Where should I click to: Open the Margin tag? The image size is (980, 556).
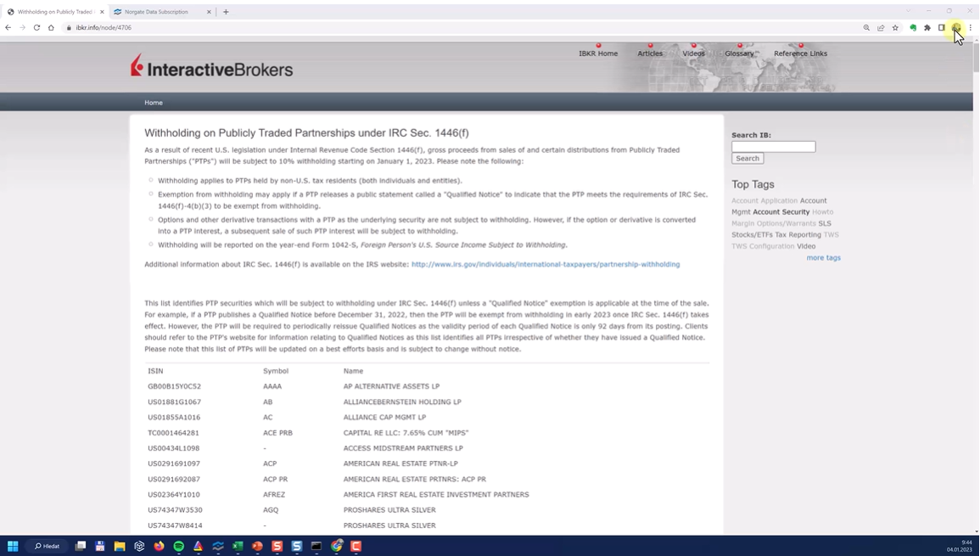pos(742,223)
